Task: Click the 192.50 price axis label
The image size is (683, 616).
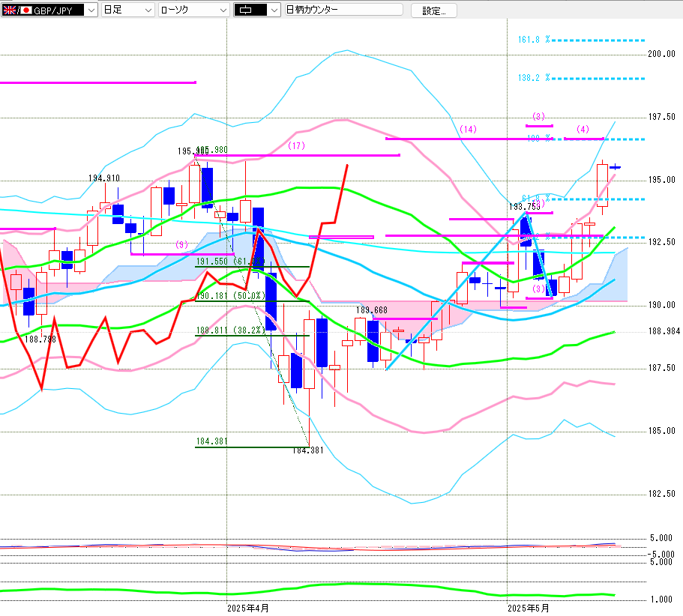Action: (x=661, y=242)
